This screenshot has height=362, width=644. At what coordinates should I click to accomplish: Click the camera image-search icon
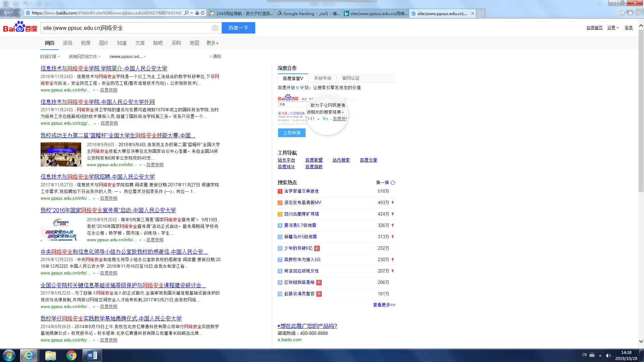[x=215, y=28]
